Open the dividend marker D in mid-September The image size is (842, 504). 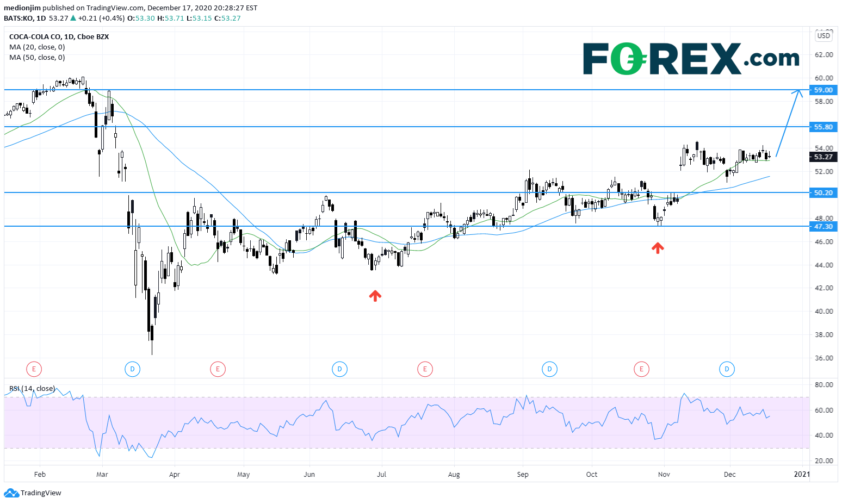coord(549,370)
